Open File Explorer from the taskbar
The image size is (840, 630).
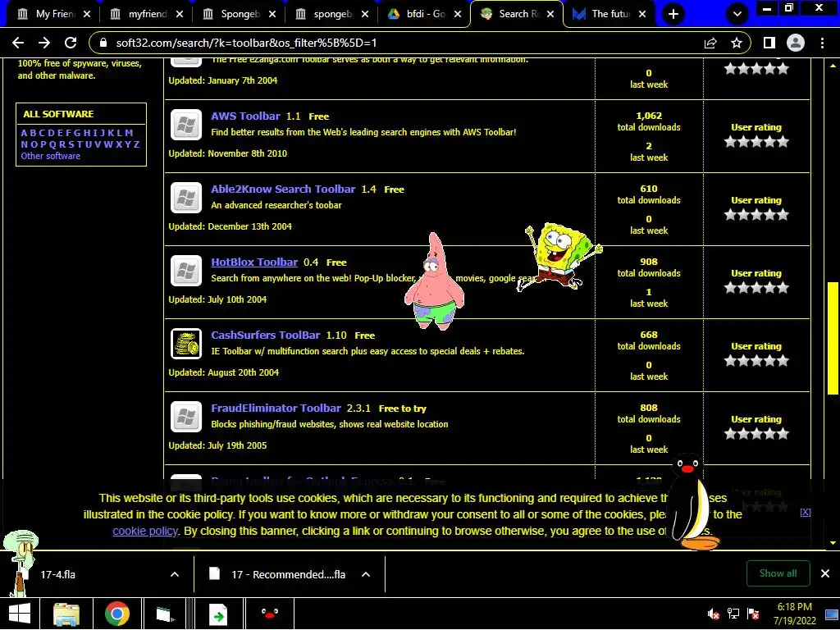pos(66,614)
